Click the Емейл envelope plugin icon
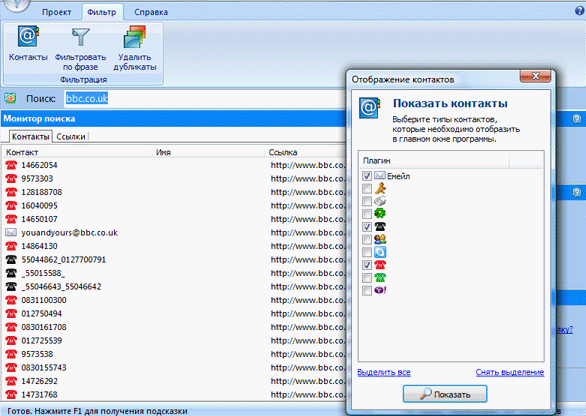 380,175
